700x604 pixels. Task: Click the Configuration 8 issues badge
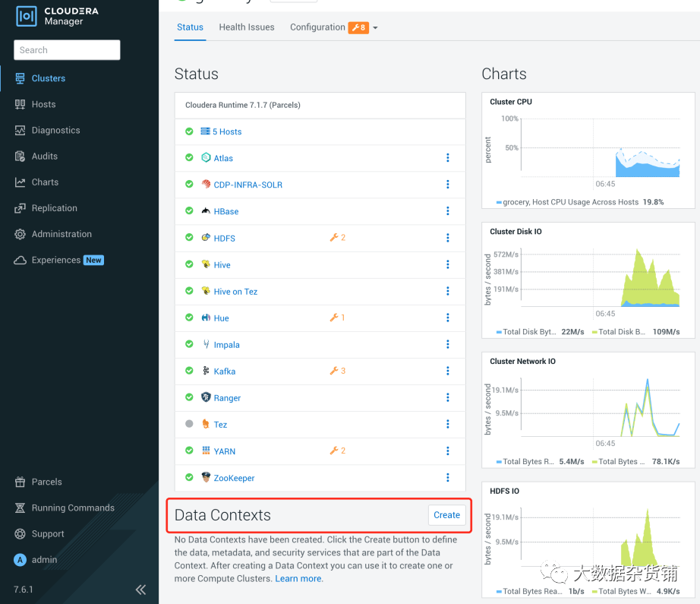[x=358, y=27]
